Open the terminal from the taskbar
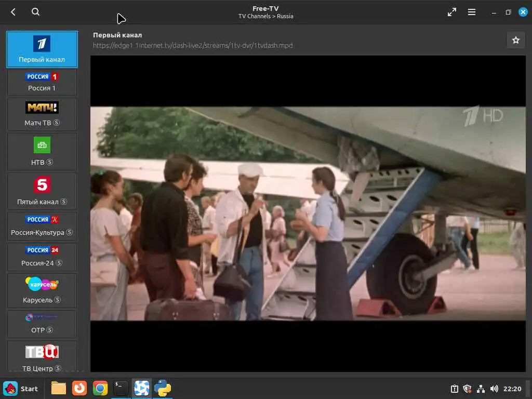The height and width of the screenshot is (399, 532). 121,389
